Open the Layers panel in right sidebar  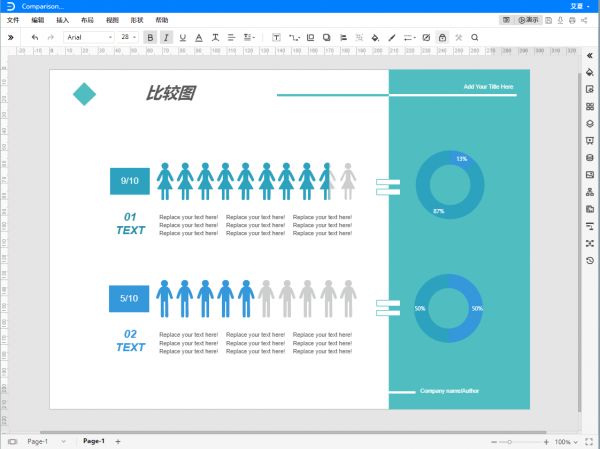tap(590, 124)
